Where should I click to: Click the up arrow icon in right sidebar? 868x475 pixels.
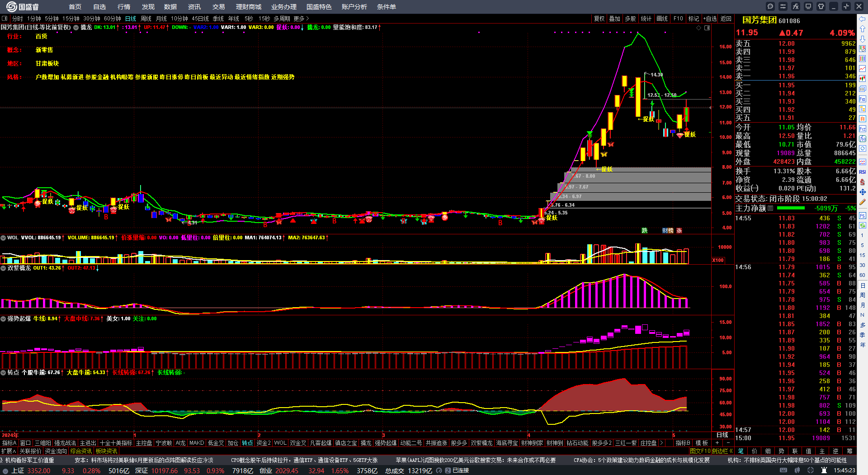863,29
